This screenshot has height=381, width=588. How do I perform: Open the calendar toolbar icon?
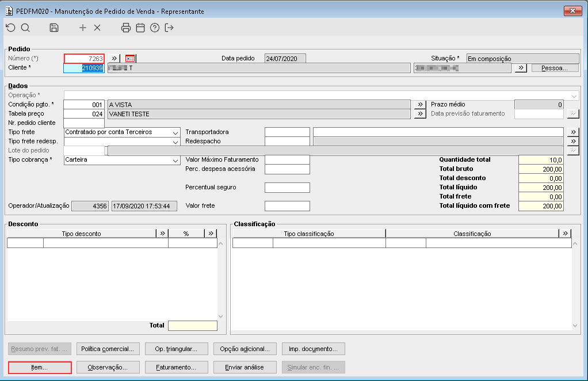[140, 28]
